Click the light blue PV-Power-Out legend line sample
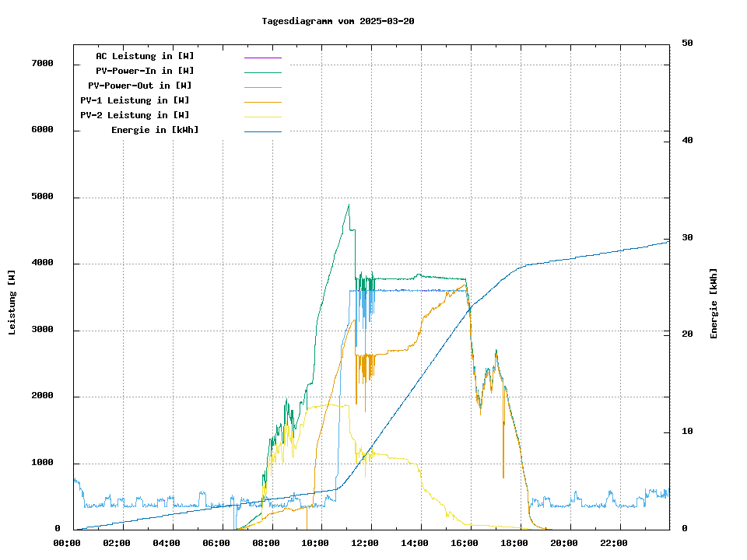The image size is (747, 560). click(x=262, y=87)
